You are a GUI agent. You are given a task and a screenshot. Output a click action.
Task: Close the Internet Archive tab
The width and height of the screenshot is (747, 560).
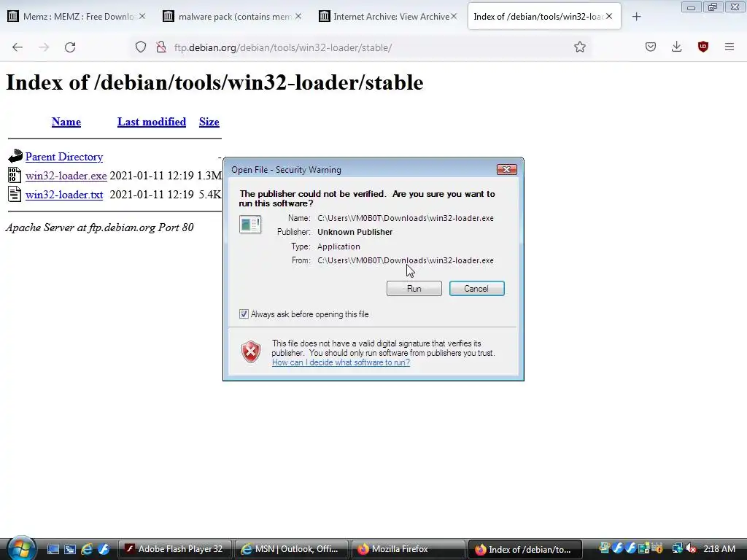coord(454,16)
